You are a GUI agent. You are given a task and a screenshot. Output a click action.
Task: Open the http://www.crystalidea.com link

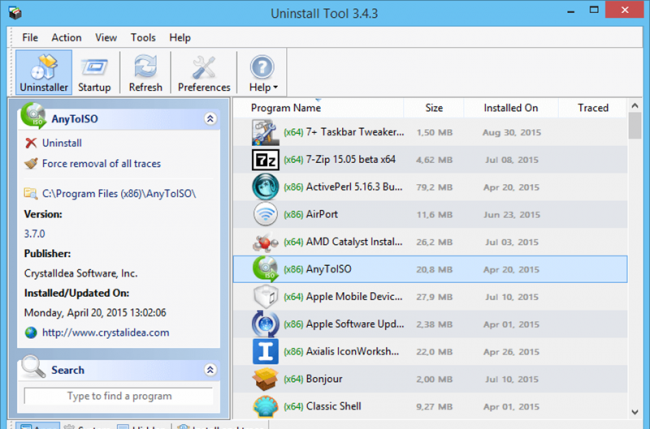[106, 332]
